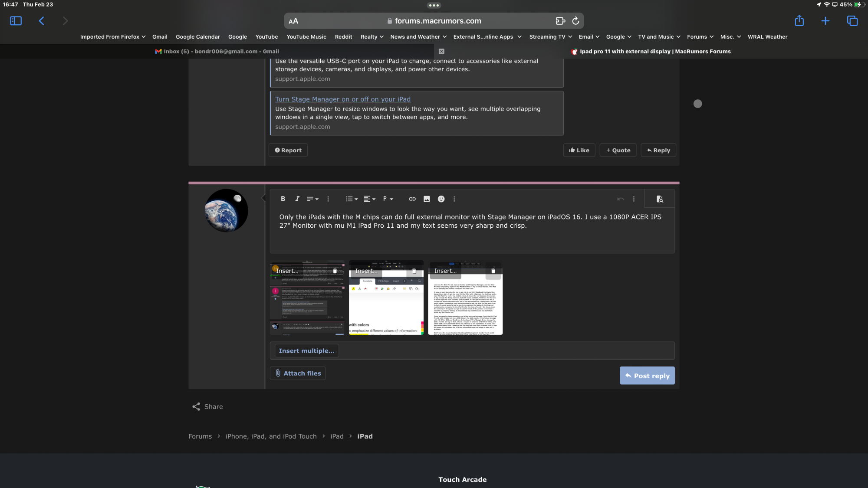Click the Attach files button
The height and width of the screenshot is (488, 868).
298,373
